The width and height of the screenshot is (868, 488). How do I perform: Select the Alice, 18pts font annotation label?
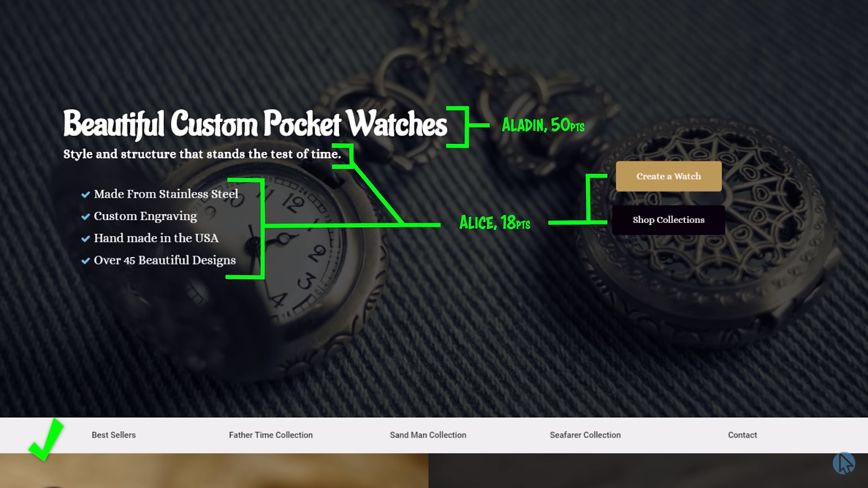(x=495, y=222)
